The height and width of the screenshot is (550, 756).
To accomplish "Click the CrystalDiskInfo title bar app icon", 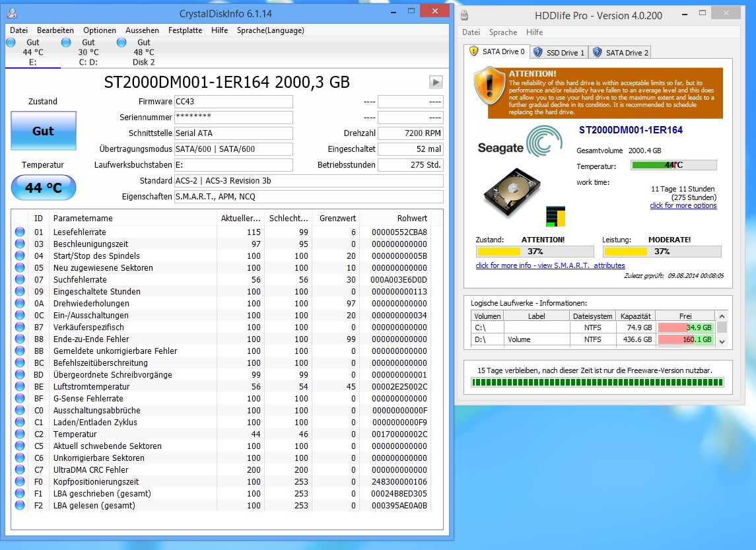I will tap(12, 13).
